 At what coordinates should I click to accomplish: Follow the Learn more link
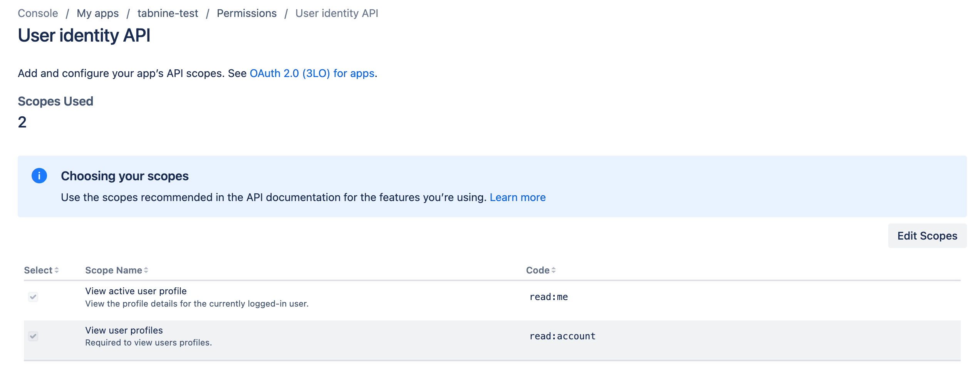(x=517, y=197)
